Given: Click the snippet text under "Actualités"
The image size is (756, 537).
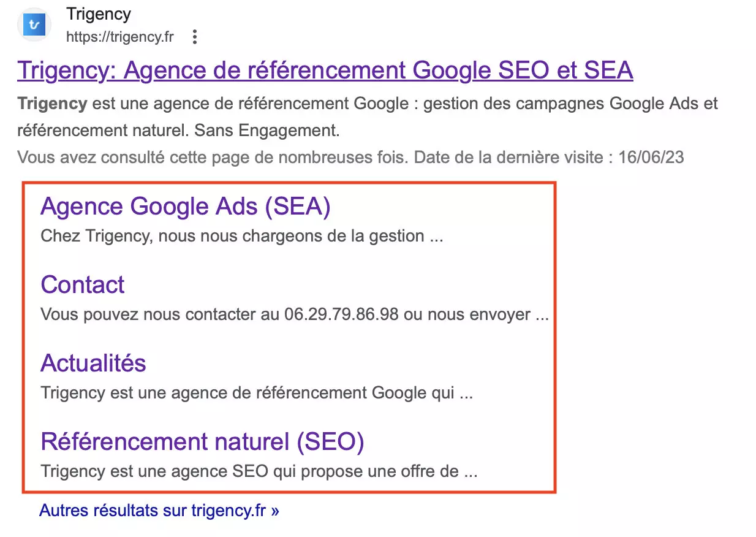Looking at the screenshot, I should tap(257, 392).
